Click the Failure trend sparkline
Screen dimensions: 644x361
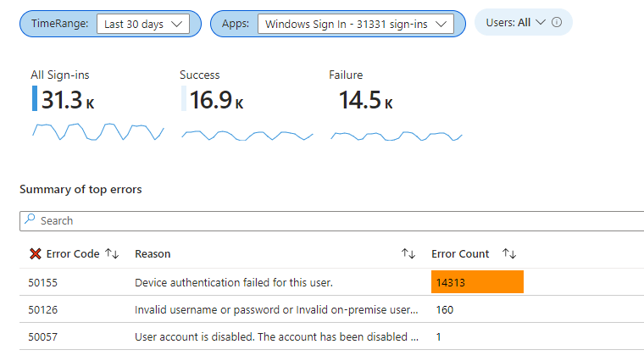click(x=397, y=136)
